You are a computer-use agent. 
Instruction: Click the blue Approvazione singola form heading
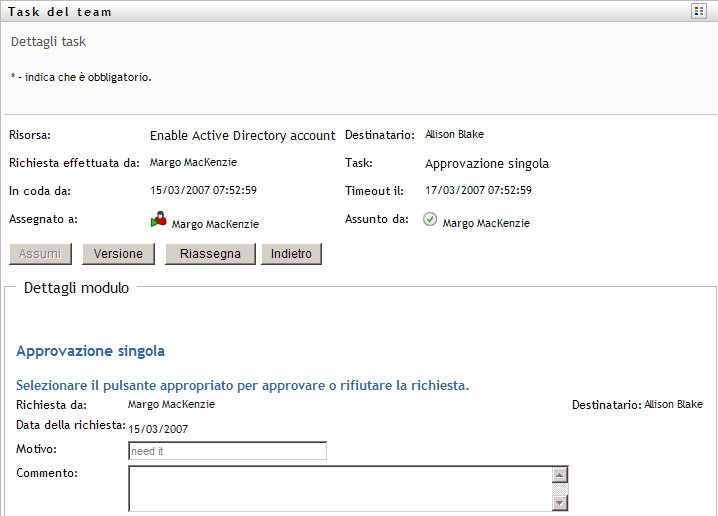click(x=91, y=351)
